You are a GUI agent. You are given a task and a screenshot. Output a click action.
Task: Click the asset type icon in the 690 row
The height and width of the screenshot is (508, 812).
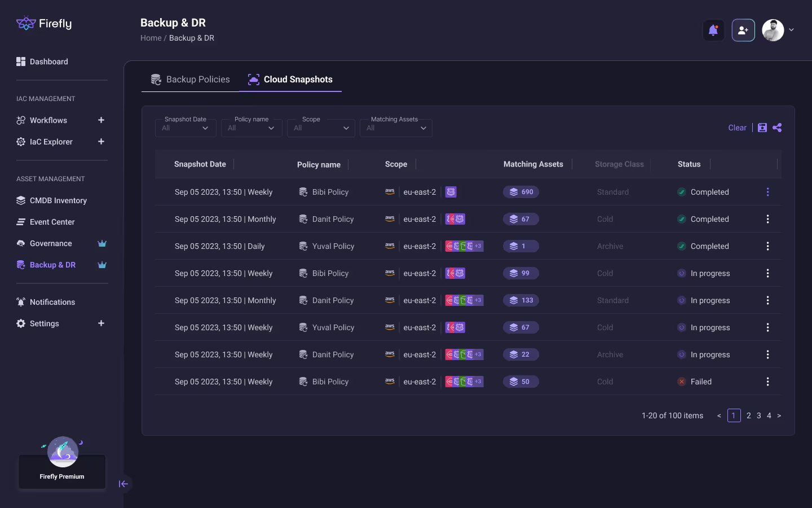451,192
